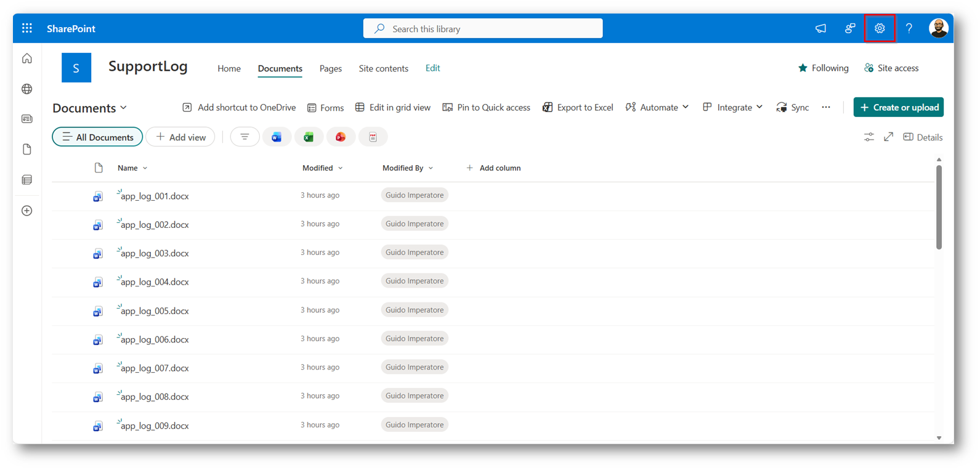Toggle the filter pill button

point(245,137)
